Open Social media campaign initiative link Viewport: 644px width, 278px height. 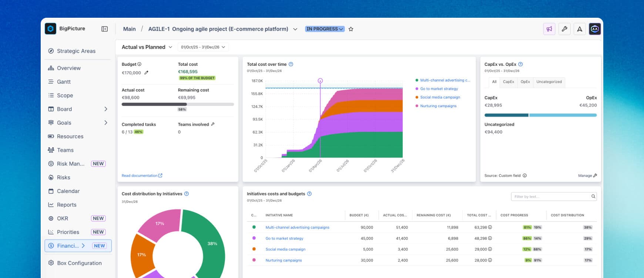click(285, 249)
